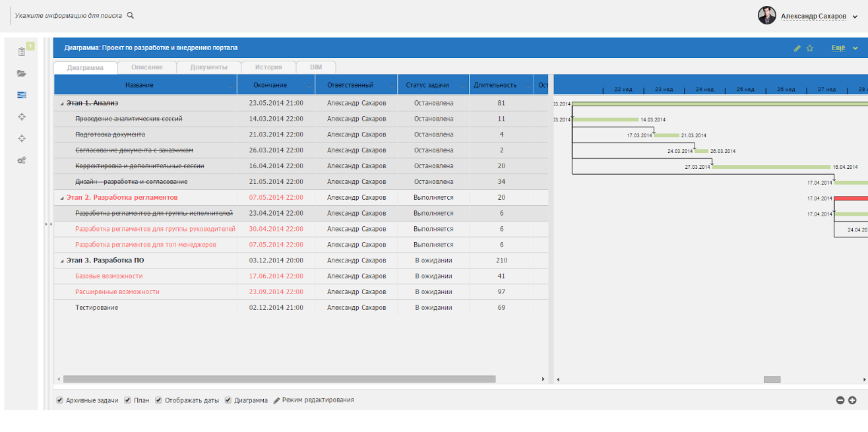Zoom out the chart with minus icon
868x432 pixels.
(x=840, y=400)
